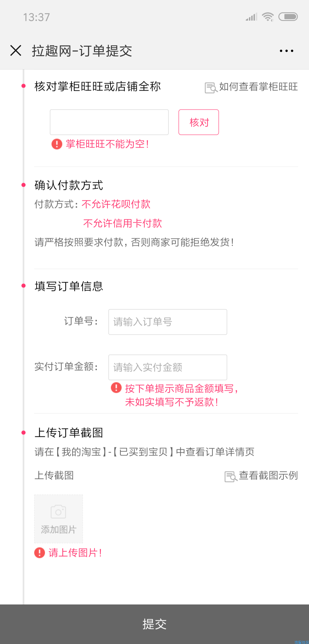Open the three-dot more options menu
309x644 pixels.
pos(286,51)
